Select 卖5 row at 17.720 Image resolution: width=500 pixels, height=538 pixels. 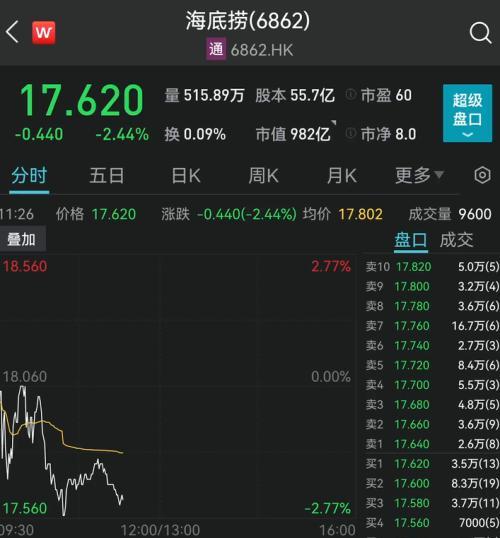(432, 365)
